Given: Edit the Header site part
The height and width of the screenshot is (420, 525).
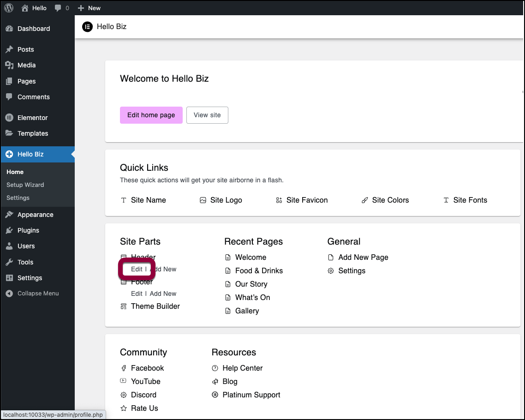Looking at the screenshot, I should (137, 269).
